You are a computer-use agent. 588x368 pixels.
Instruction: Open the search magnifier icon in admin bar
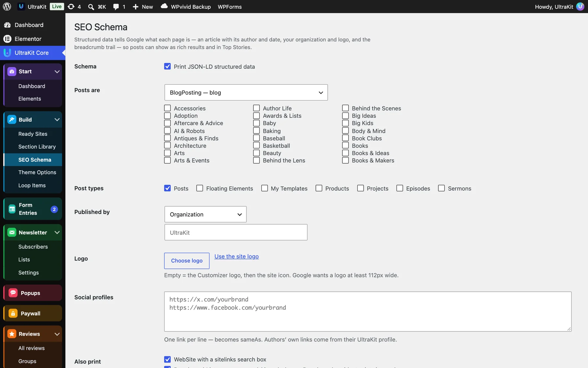(91, 7)
